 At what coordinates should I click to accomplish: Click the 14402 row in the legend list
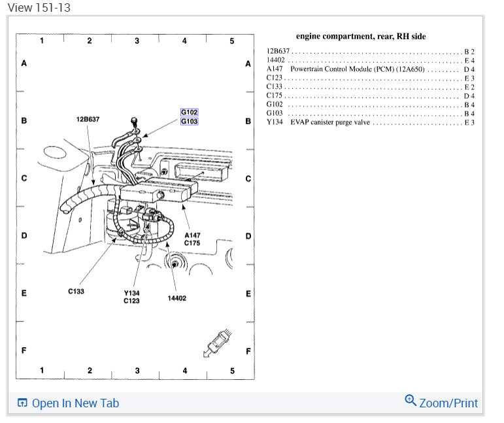pos(370,60)
